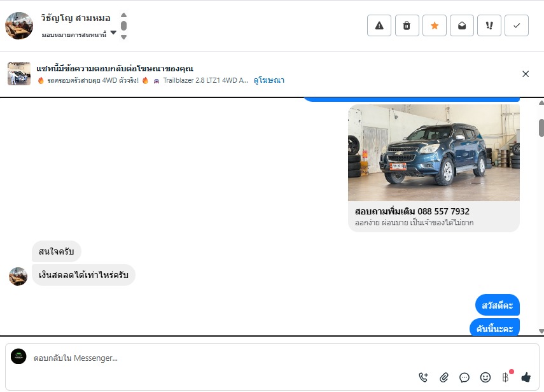This screenshot has width=544, height=392.
Task: Click the exclamation priority icon button
Action: [489, 25]
